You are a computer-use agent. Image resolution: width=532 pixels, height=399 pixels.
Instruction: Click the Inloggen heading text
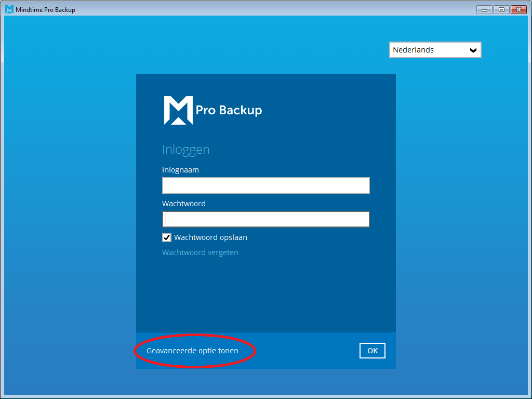185,150
